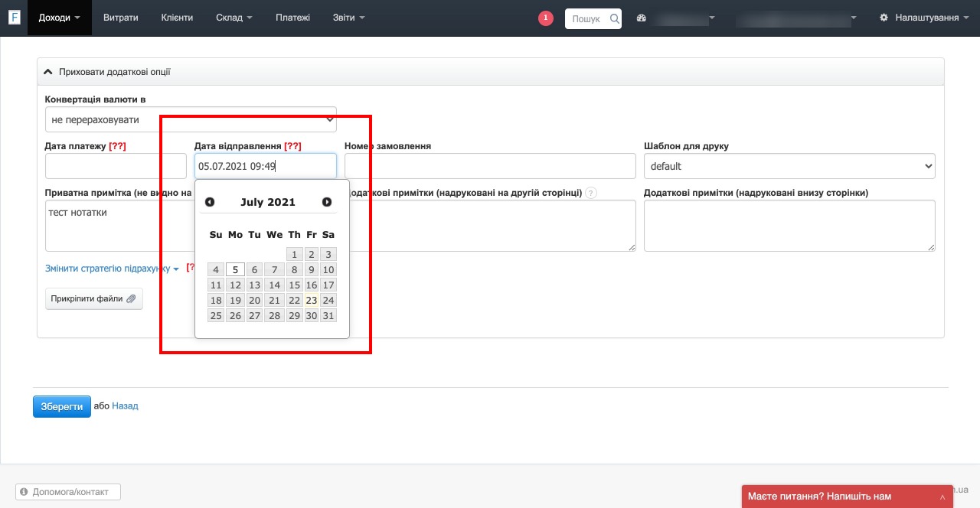This screenshot has height=508, width=980.
Task: Collapse Приховати додаткові опції panel
Action: [490, 72]
